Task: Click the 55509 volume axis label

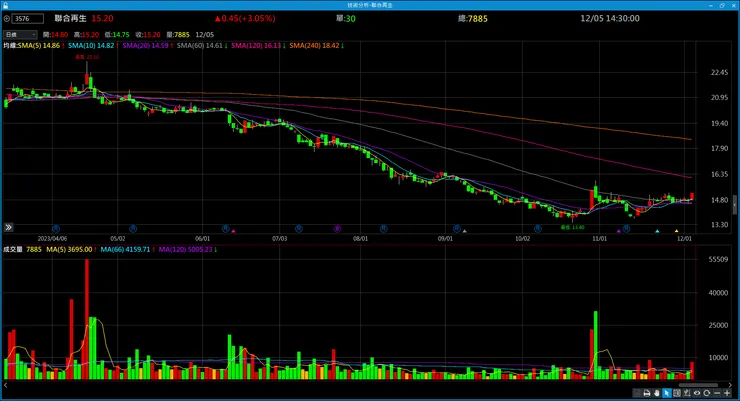Action: (718, 259)
